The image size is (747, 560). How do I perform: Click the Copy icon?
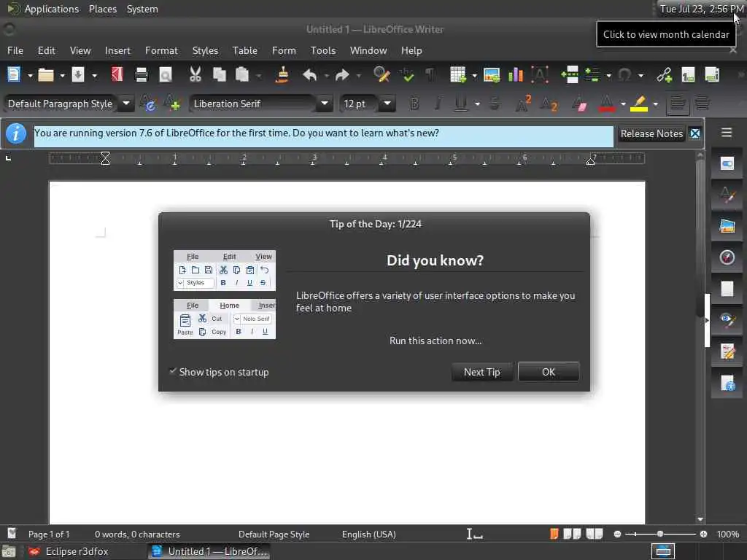(219, 75)
